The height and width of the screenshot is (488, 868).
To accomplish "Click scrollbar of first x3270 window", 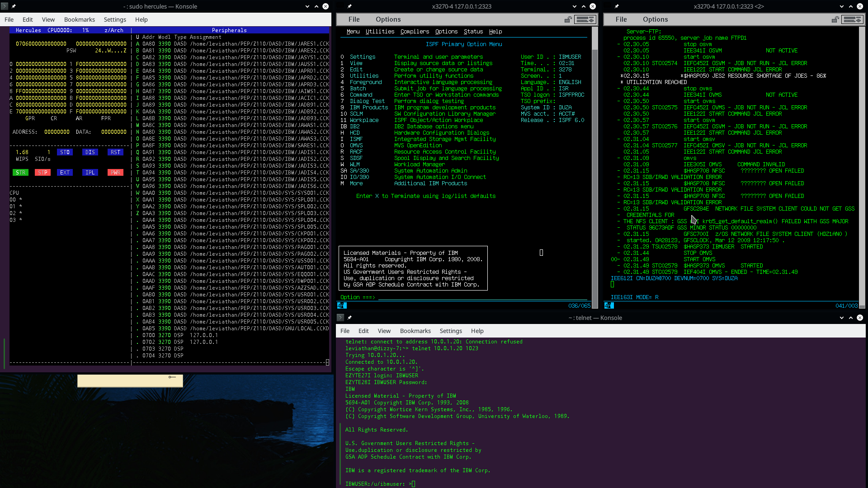I will click(x=595, y=167).
